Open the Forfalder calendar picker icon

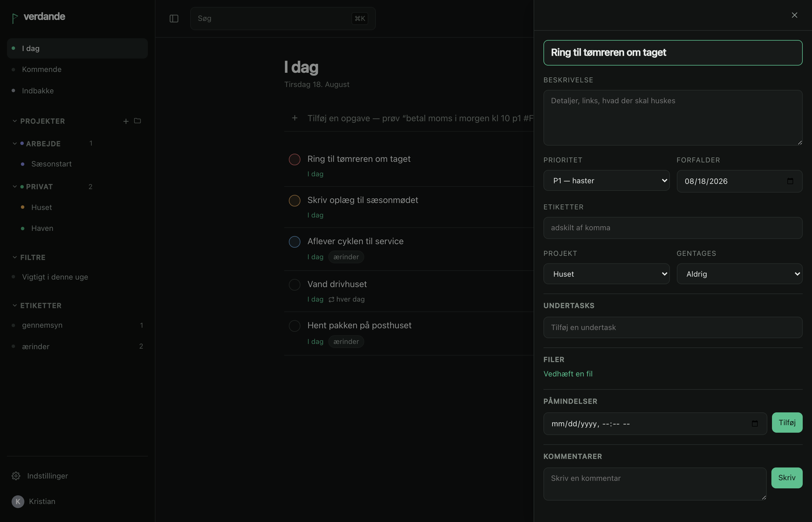point(790,181)
